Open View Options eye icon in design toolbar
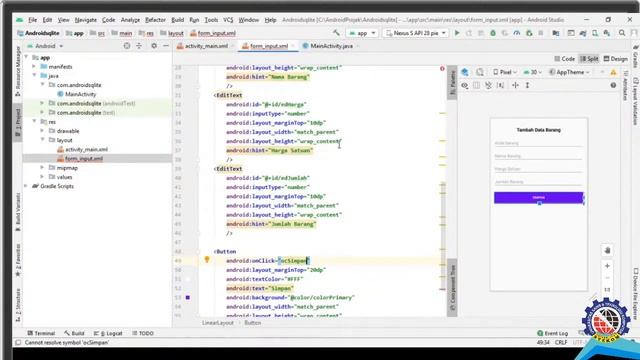The image size is (640, 360). point(464,85)
